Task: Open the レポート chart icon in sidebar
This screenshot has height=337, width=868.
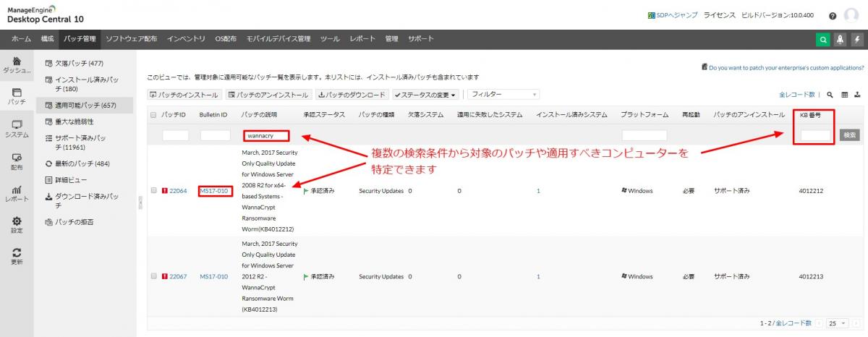Action: [x=17, y=192]
